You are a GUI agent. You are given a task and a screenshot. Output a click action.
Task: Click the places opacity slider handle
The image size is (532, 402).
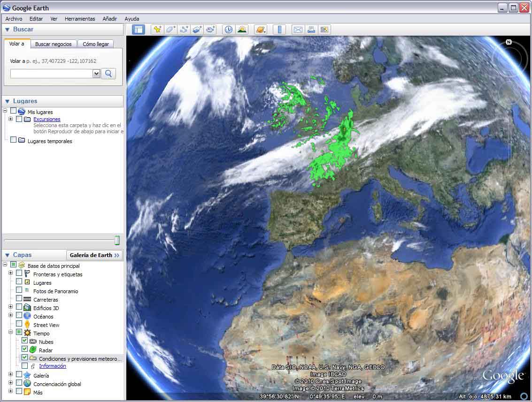117,240
